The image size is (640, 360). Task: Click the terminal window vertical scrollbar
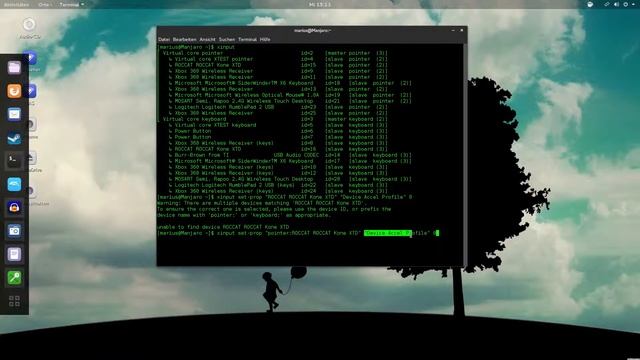point(465,154)
